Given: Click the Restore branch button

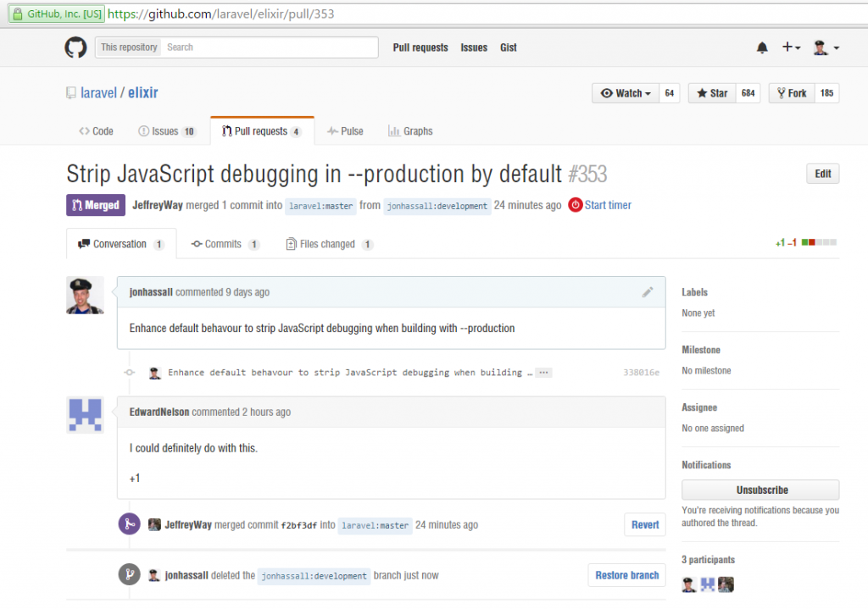Looking at the screenshot, I should click(x=626, y=575).
